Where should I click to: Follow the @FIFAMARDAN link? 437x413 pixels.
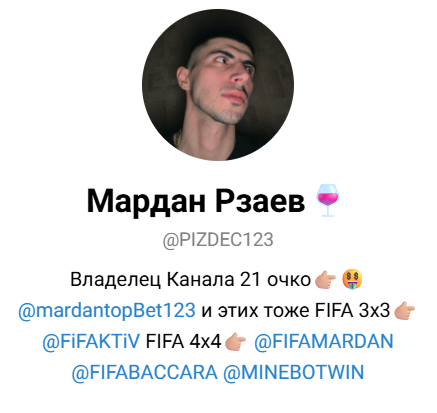click(324, 341)
